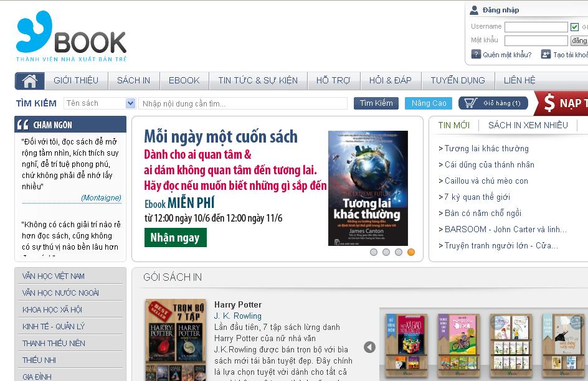Viewport: 588px width, 381px height.
Task: Click user icon in Đăng nhập header
Action: coord(475,9)
